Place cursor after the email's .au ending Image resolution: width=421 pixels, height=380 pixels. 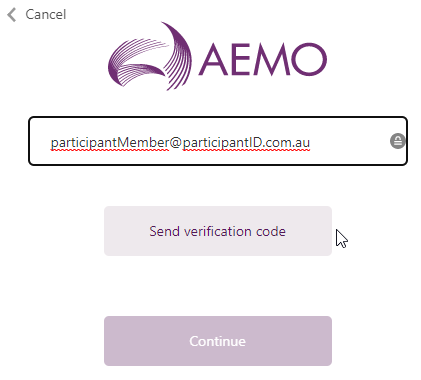(x=311, y=143)
